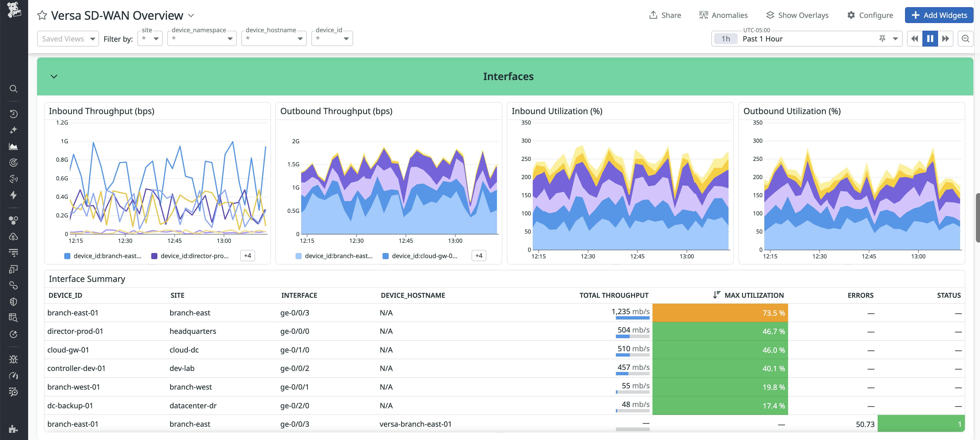
Task: Open the sidebar search icon
Action: click(x=14, y=89)
